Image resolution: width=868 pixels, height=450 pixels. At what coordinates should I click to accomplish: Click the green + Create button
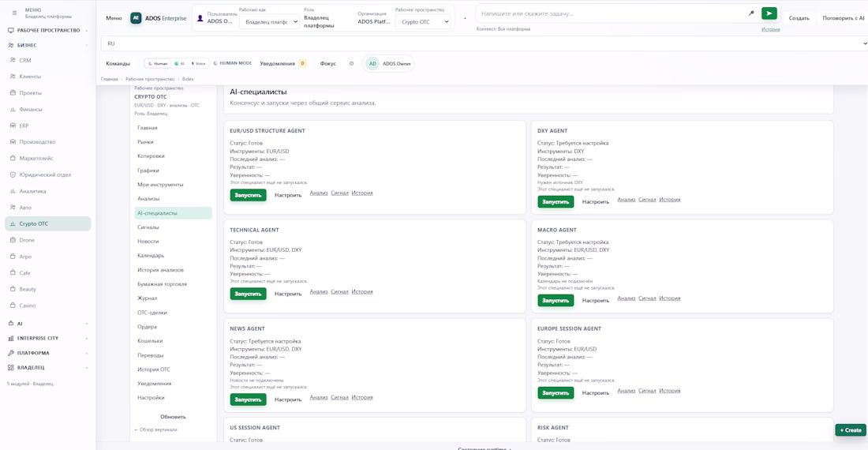(x=851, y=430)
